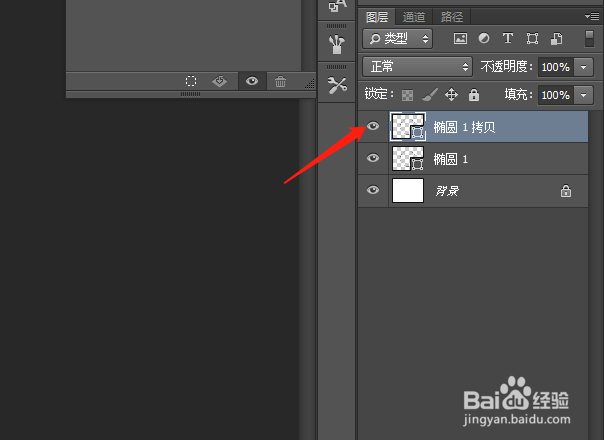Select layer name 椭圆 1 拷贝

[464, 127]
